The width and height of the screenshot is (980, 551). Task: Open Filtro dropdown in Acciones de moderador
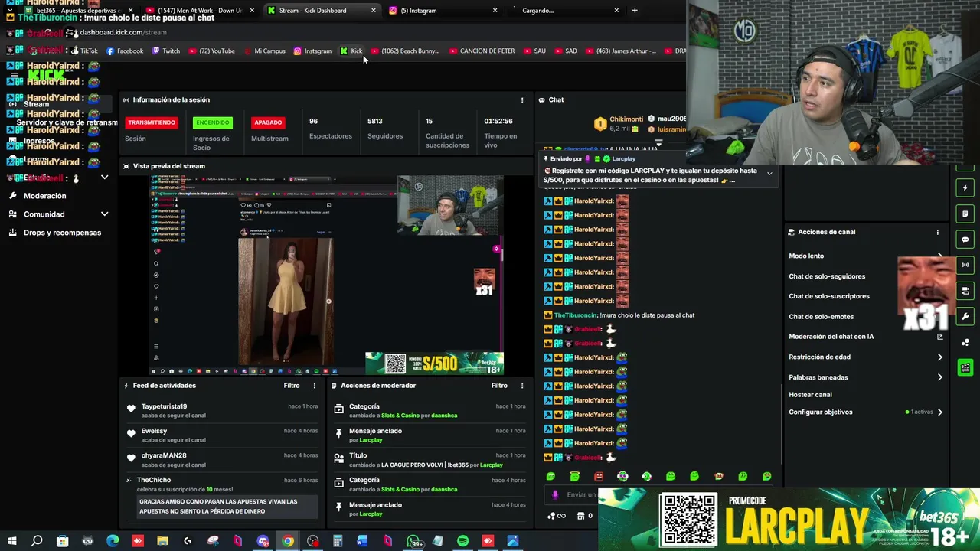click(499, 386)
